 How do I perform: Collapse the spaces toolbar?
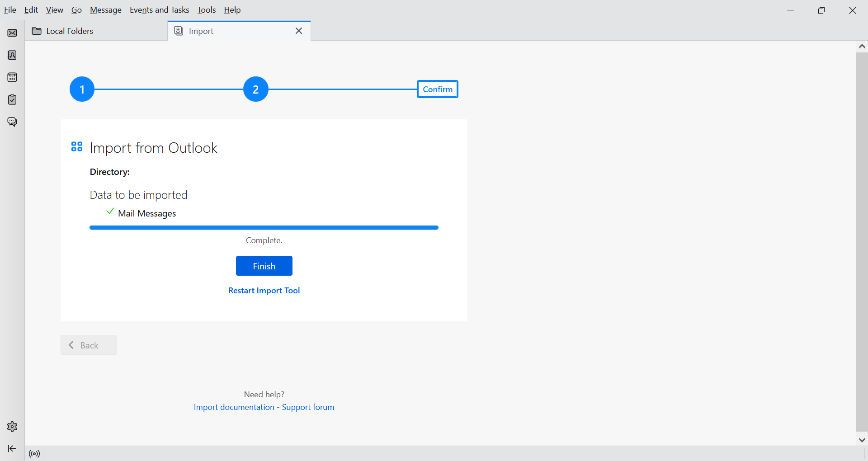pyautogui.click(x=12, y=448)
